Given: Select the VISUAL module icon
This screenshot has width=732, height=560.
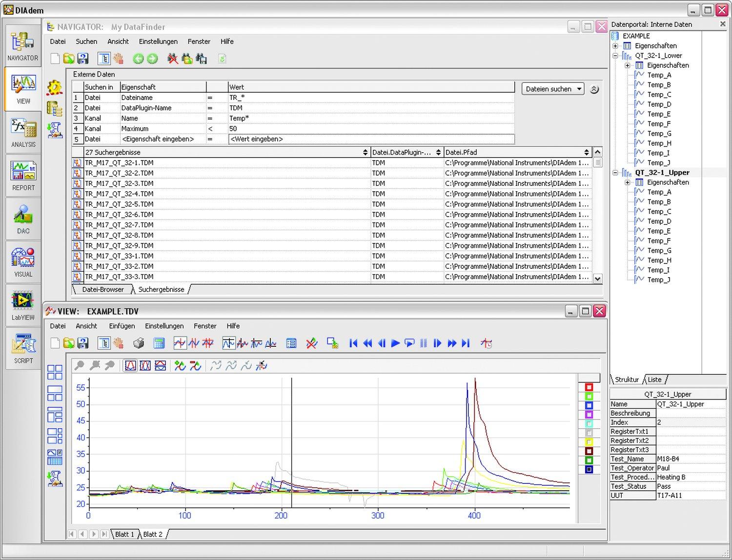Looking at the screenshot, I should (x=23, y=262).
